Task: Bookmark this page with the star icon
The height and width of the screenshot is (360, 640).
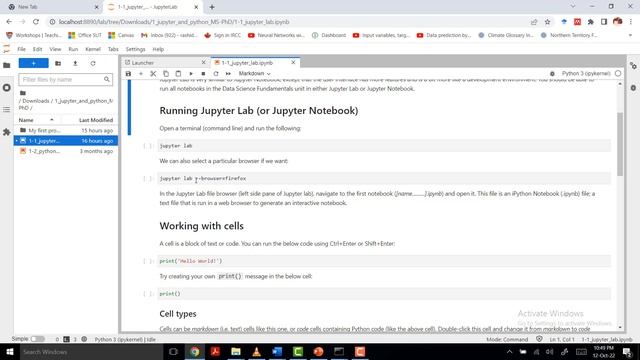Action: tap(547, 22)
